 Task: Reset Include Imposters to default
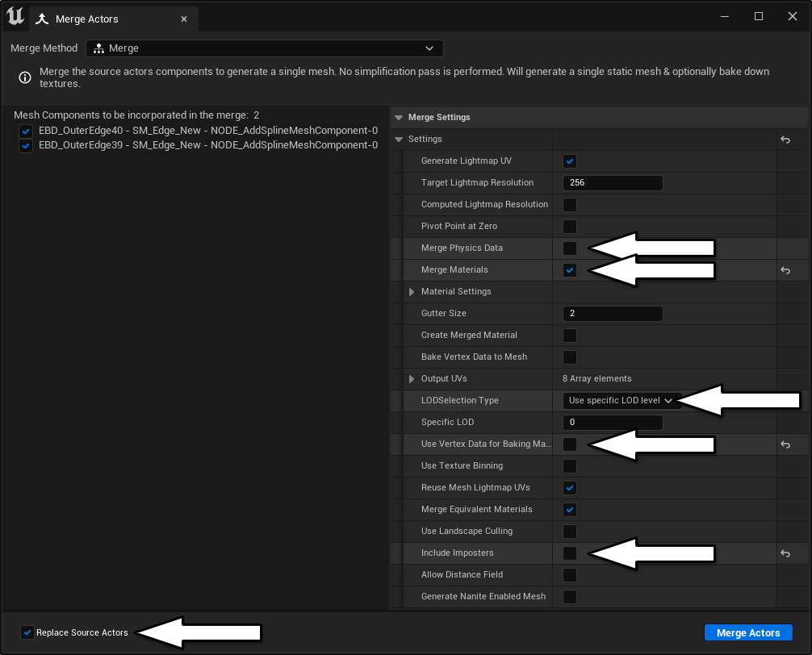pyautogui.click(x=785, y=553)
